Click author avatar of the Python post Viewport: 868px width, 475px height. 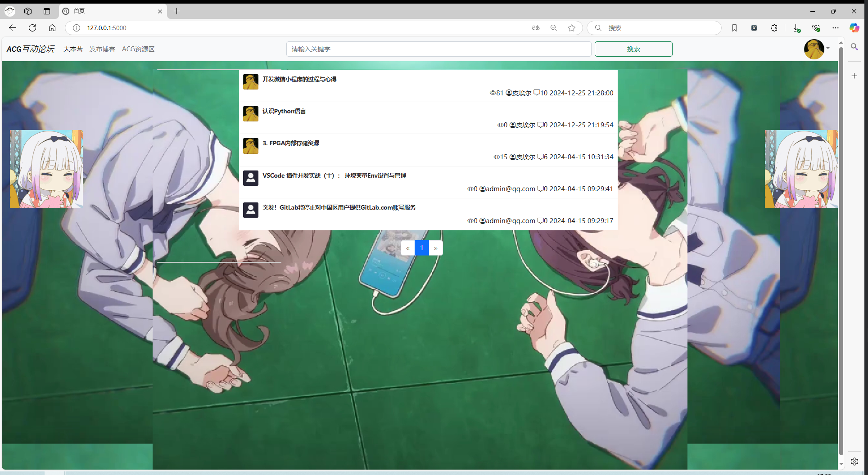coord(251,114)
